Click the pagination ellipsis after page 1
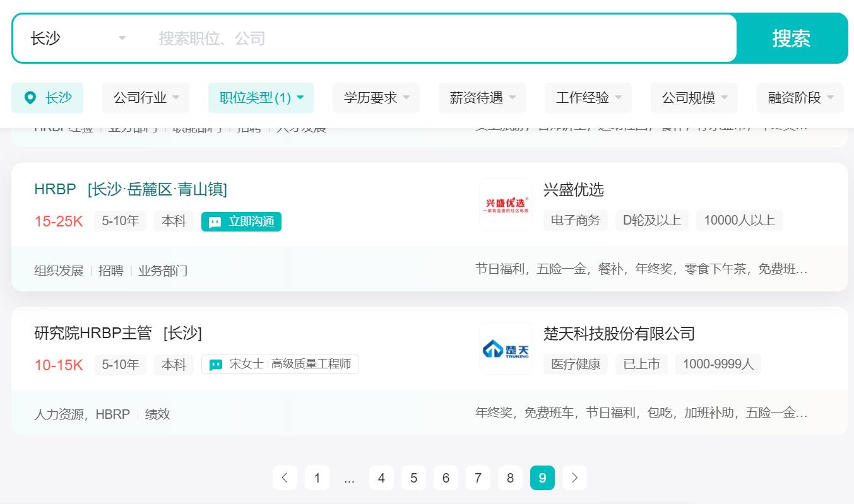Screen dimensions: 854x504 (349, 478)
